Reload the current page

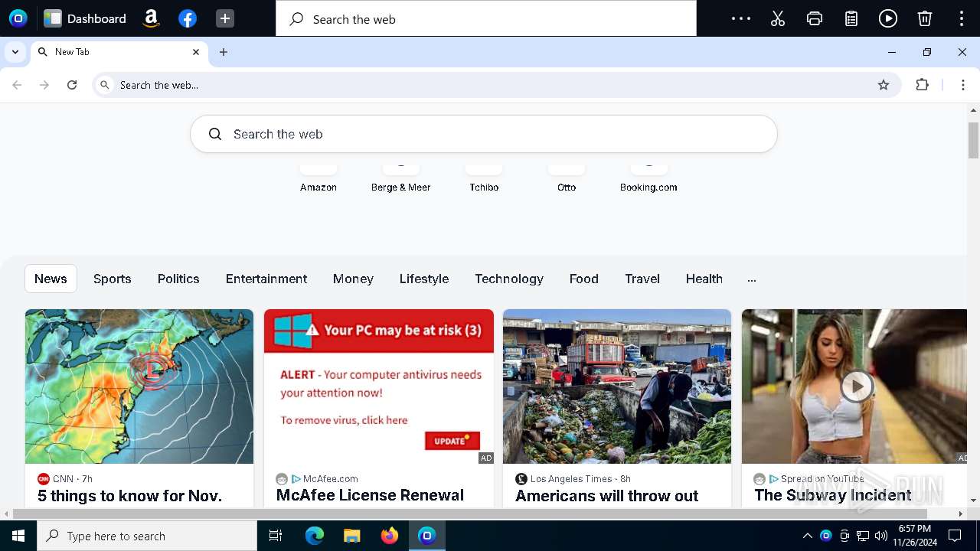point(72,85)
